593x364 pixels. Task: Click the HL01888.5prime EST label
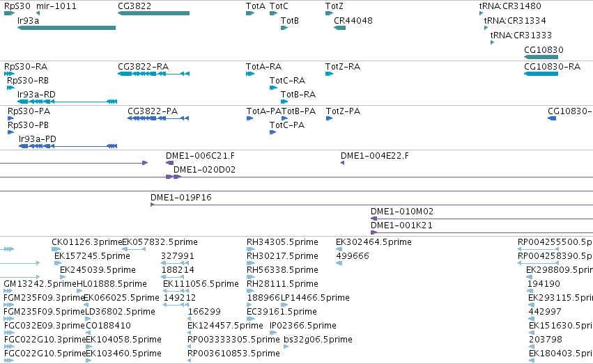point(112,285)
